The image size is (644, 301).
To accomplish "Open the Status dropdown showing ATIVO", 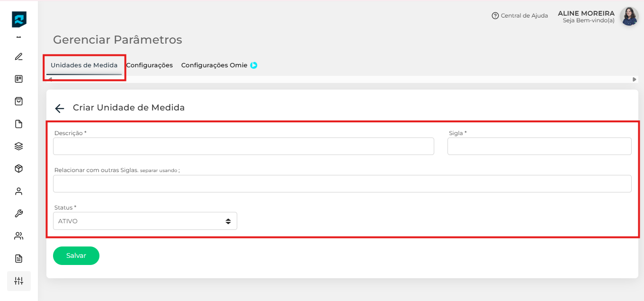I will click(x=145, y=221).
